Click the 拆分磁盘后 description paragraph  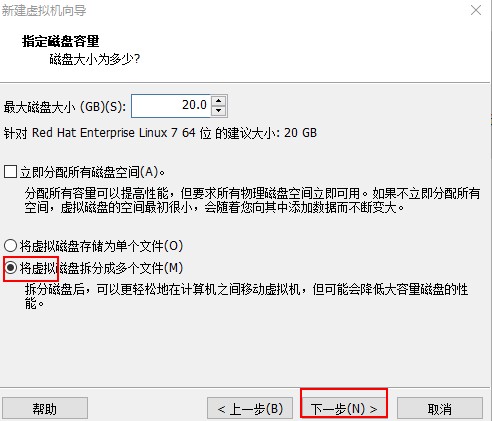(246, 296)
